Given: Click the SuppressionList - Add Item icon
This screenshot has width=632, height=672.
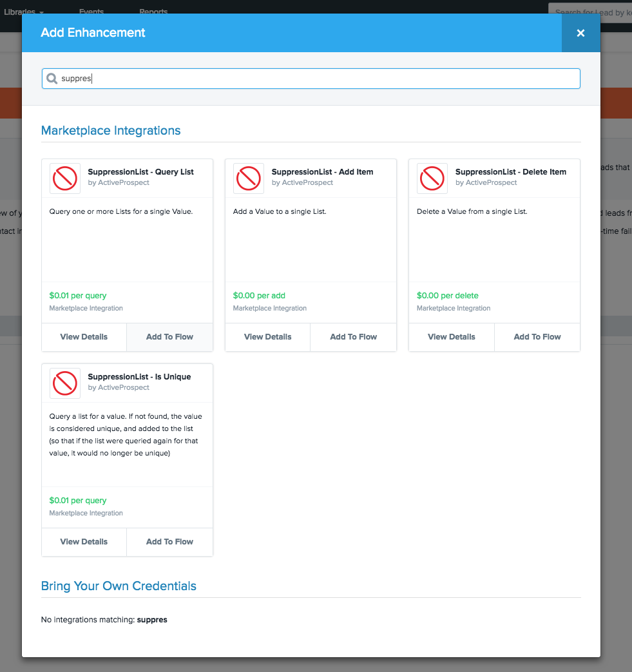Looking at the screenshot, I should pos(249,178).
